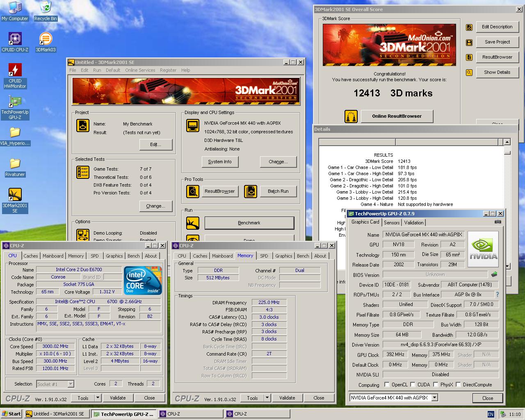This screenshot has width=525, height=420.
Task: Click the Core Speed 3000.02 MHz field
Action: [56, 346]
